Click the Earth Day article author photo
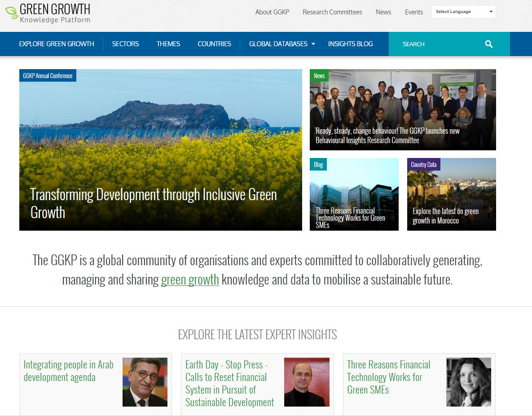The height and width of the screenshot is (416, 532). coord(307,382)
